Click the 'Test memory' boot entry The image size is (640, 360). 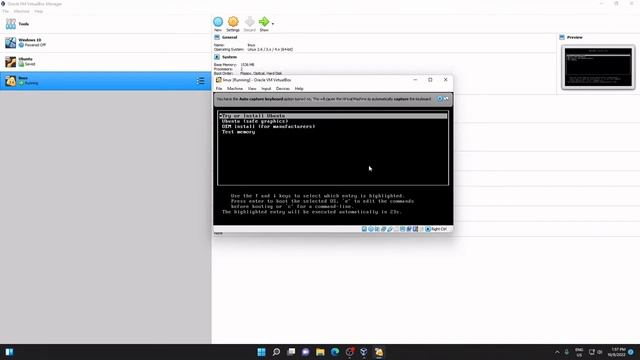238,132
